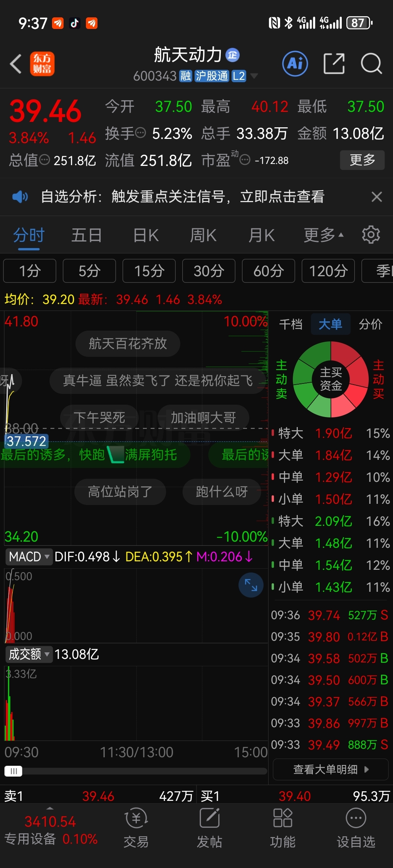Open the AI assistant icon
The image size is (393, 868).
coord(295,63)
